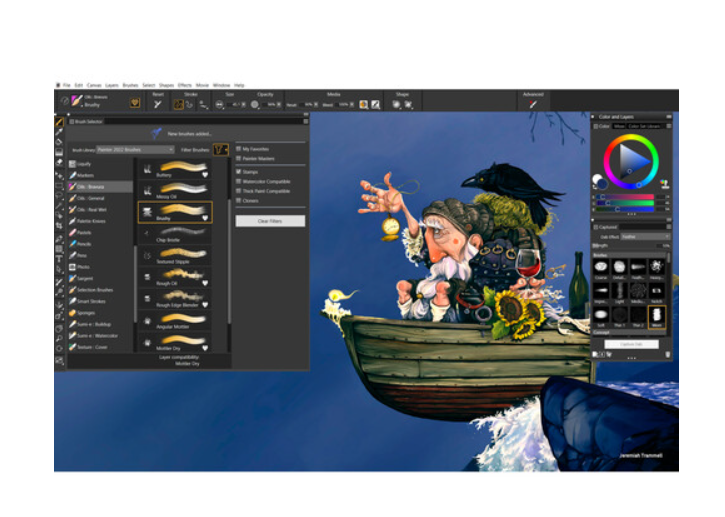This screenshot has height=517, width=725.
Task: Select the freehand stroke icon
Action: (x=178, y=105)
